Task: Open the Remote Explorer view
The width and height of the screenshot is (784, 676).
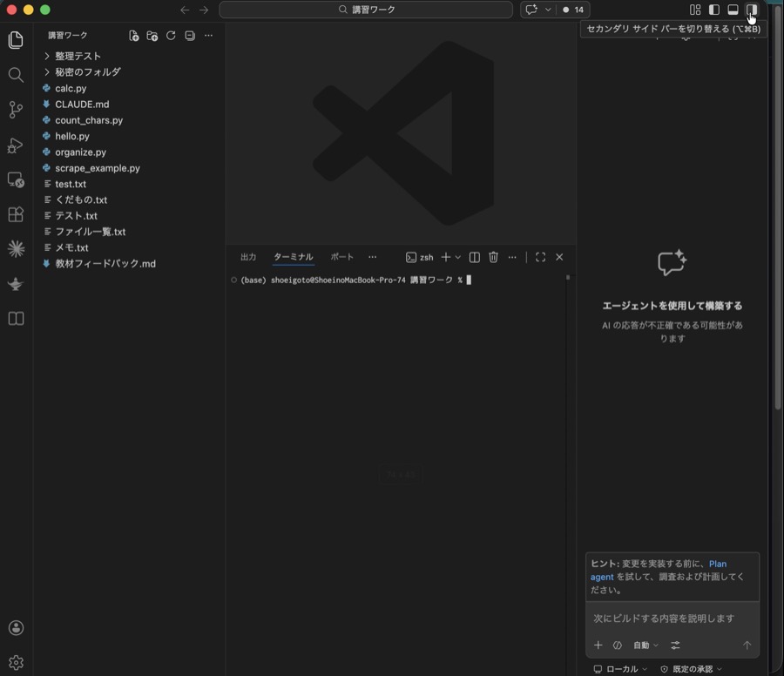Action: point(16,180)
